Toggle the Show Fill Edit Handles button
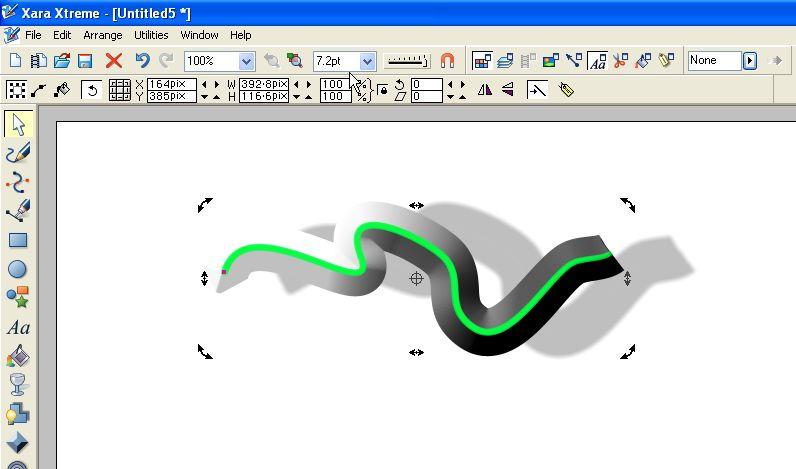This screenshot has height=469, width=796. pos(62,90)
